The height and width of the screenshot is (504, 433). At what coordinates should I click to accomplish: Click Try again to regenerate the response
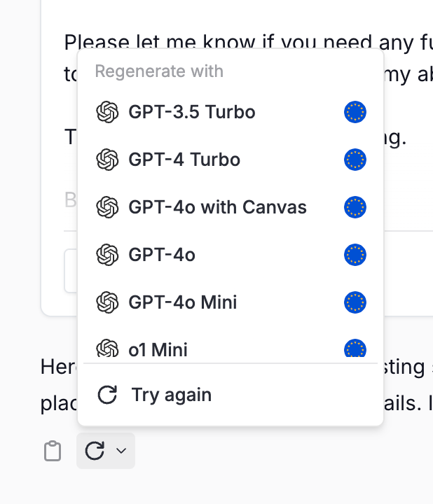pyautogui.click(x=172, y=395)
